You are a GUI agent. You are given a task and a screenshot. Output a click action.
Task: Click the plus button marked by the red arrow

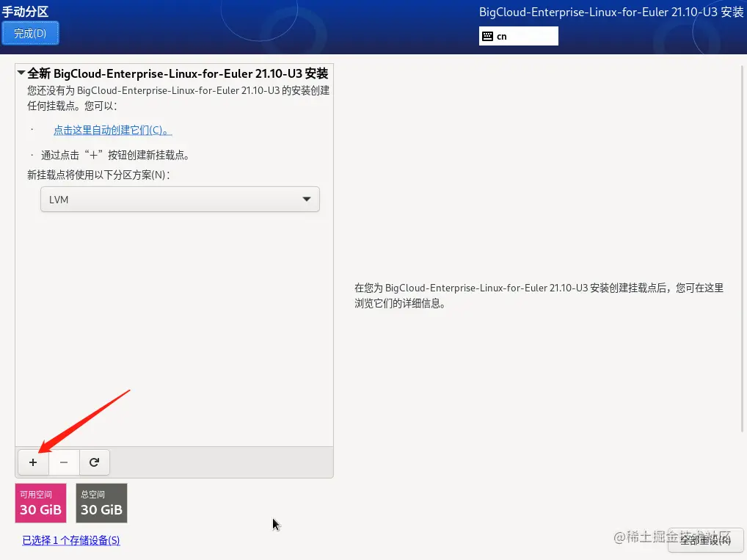point(33,462)
